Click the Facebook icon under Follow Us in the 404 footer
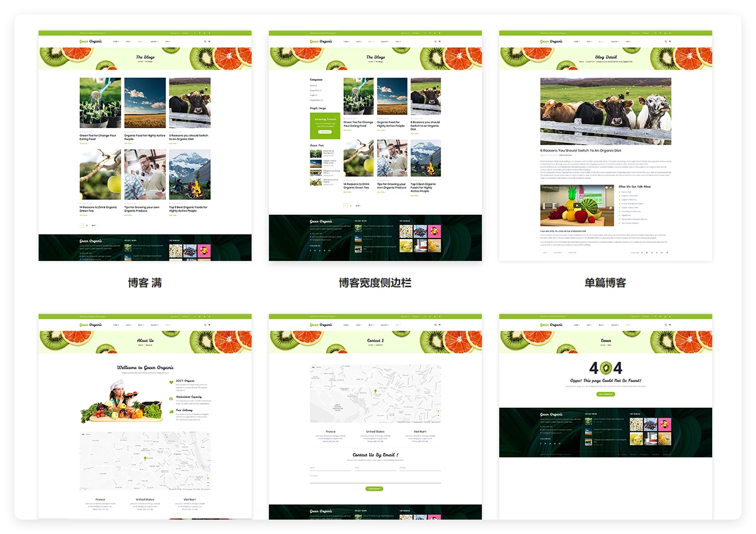 click(541, 443)
